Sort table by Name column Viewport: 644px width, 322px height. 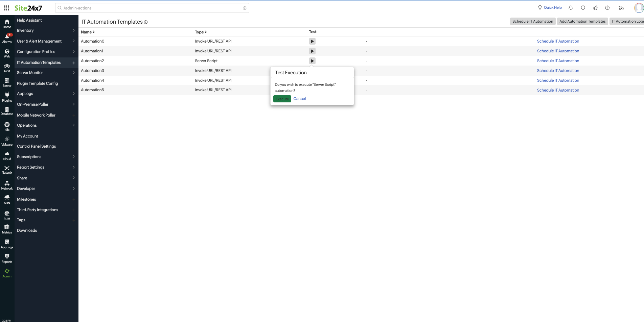pyautogui.click(x=88, y=32)
